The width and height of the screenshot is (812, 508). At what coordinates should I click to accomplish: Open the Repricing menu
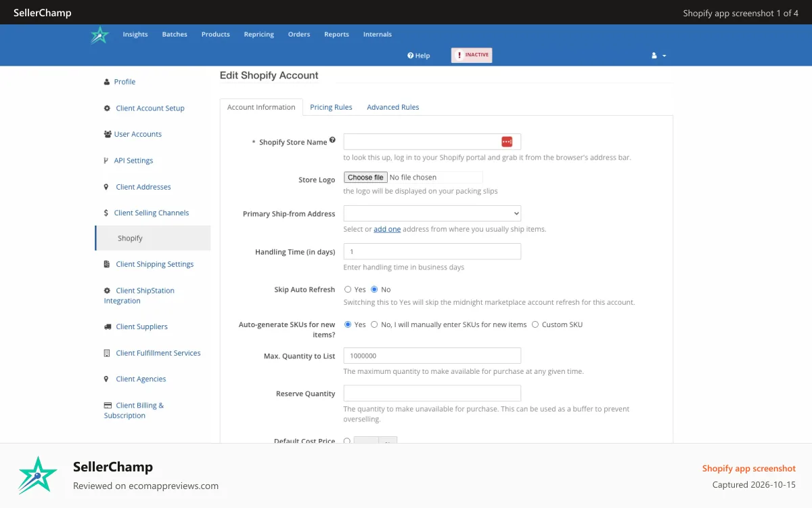(x=259, y=35)
